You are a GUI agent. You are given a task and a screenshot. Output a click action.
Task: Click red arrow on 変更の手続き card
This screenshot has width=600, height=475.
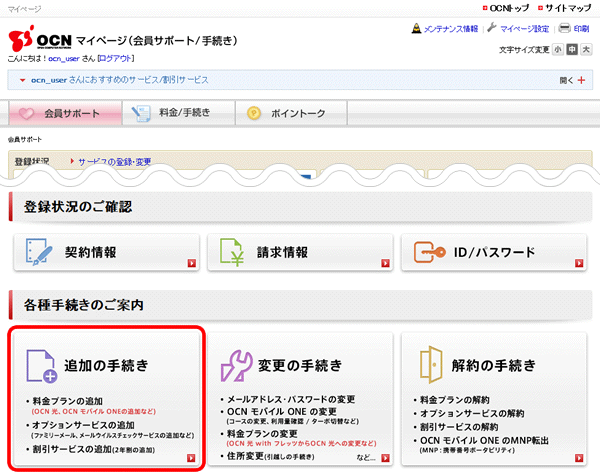point(385,458)
